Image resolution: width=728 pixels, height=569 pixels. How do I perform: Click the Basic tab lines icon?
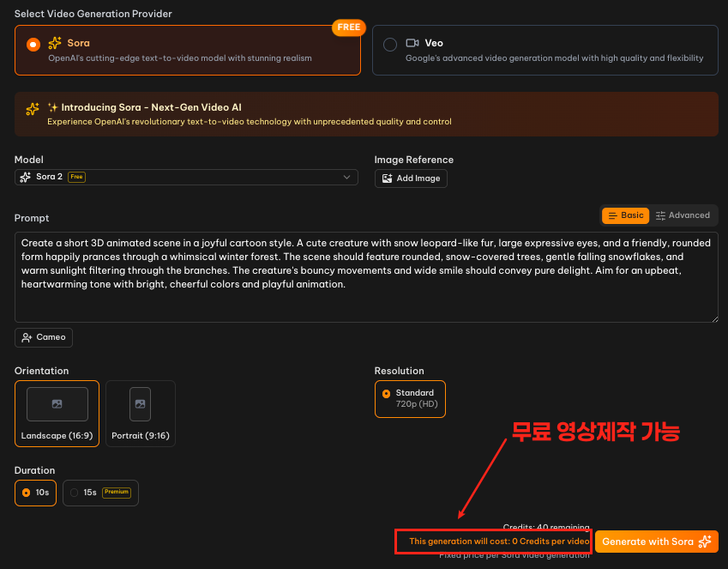point(613,215)
